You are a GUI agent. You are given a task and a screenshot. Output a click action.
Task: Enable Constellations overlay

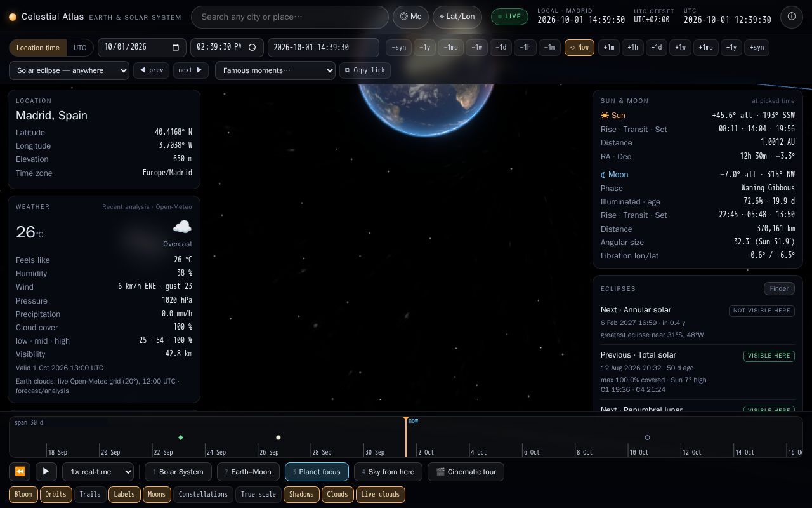coord(203,494)
